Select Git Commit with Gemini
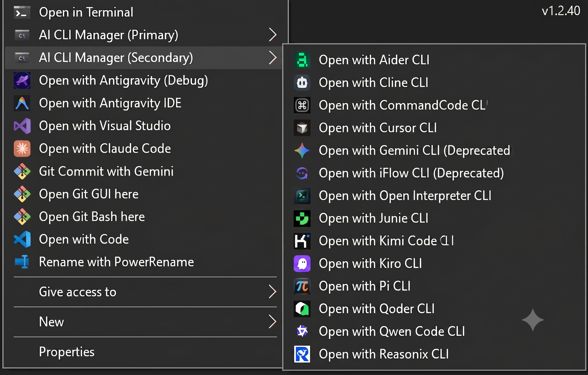This screenshot has height=375, width=588. [144, 171]
